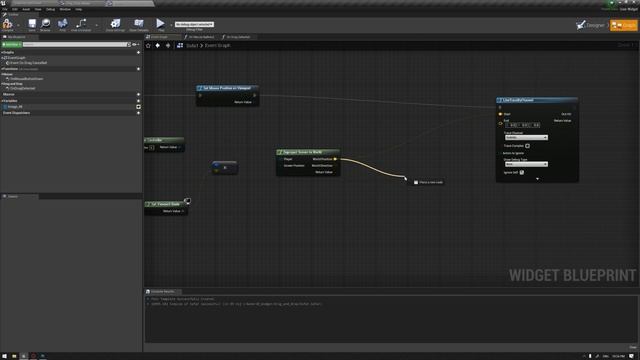Click the graph navigate forward arrow

(168, 46)
